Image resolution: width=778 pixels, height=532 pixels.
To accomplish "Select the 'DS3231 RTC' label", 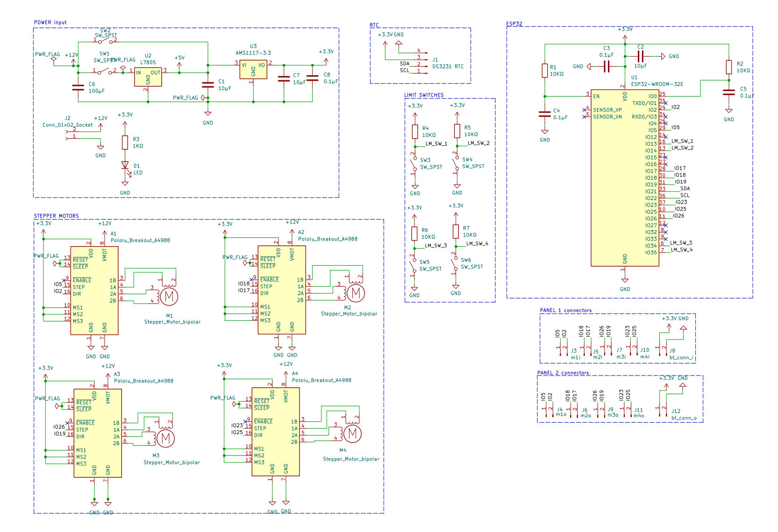I will [448, 66].
